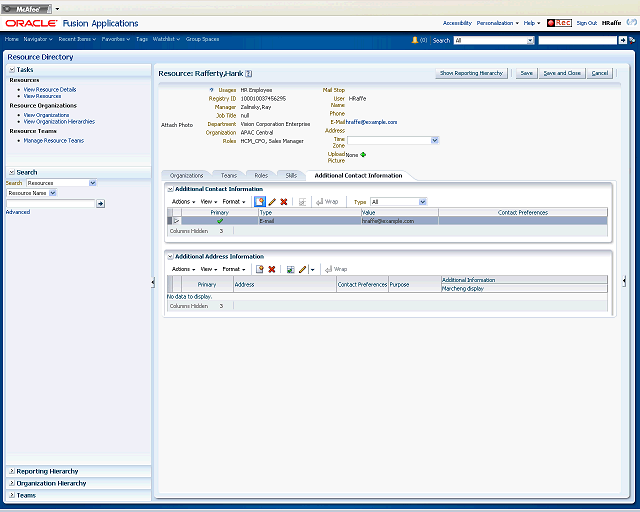Click the Edit pencil icon in Additional Address Information
640x512 pixels.
(302, 269)
